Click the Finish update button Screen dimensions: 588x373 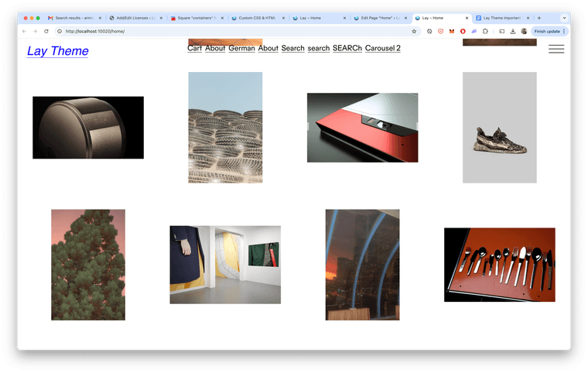[549, 31]
